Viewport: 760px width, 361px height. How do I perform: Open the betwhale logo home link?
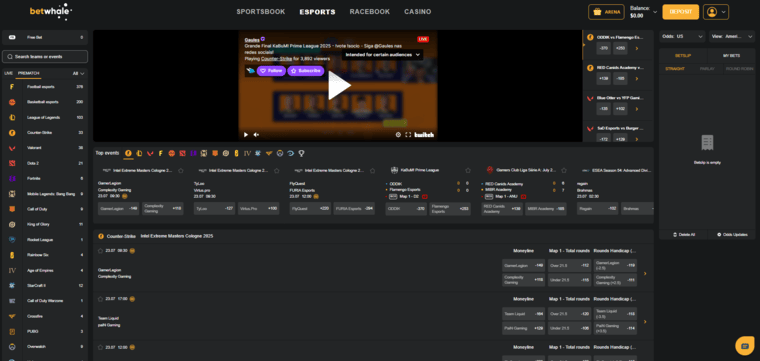click(x=50, y=11)
